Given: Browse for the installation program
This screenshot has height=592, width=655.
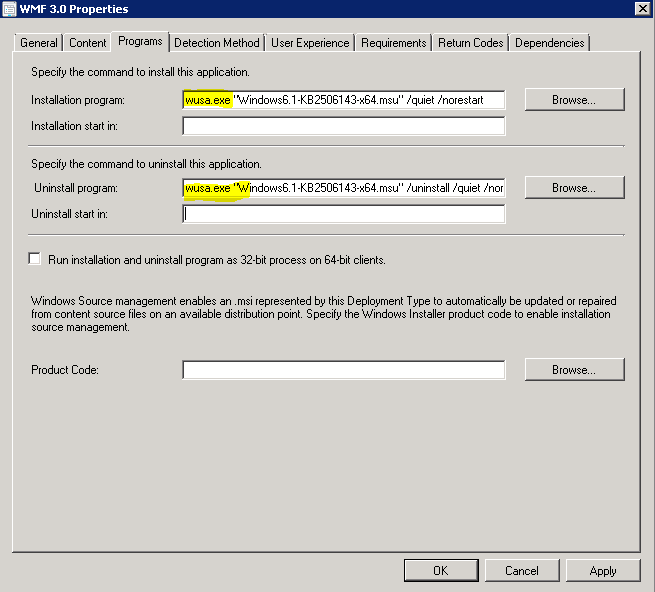Looking at the screenshot, I should click(x=574, y=100).
